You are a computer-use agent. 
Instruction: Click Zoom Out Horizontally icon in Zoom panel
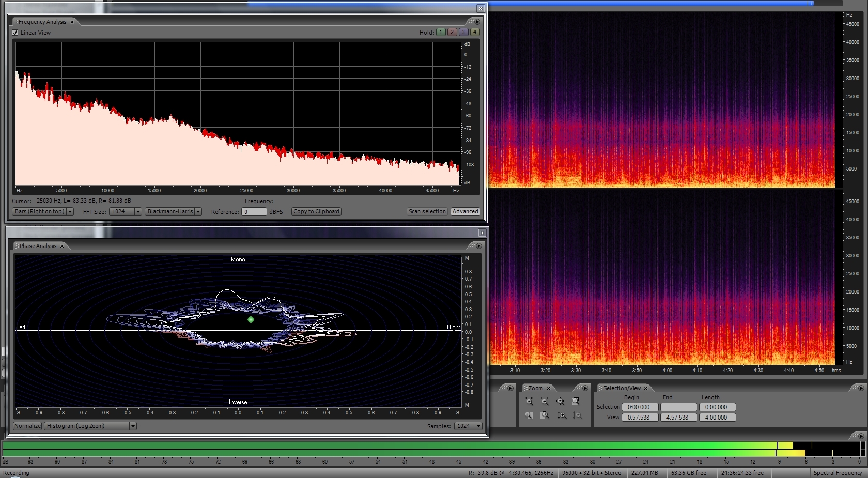pos(545,402)
